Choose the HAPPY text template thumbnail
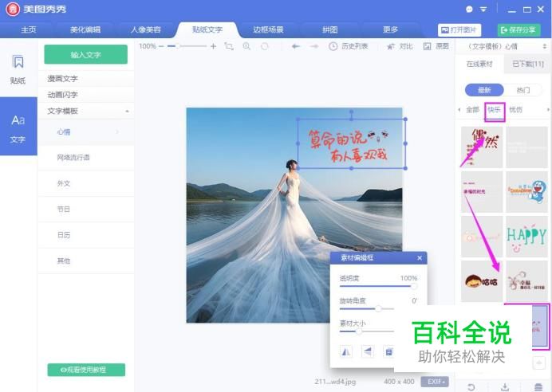 click(x=527, y=237)
